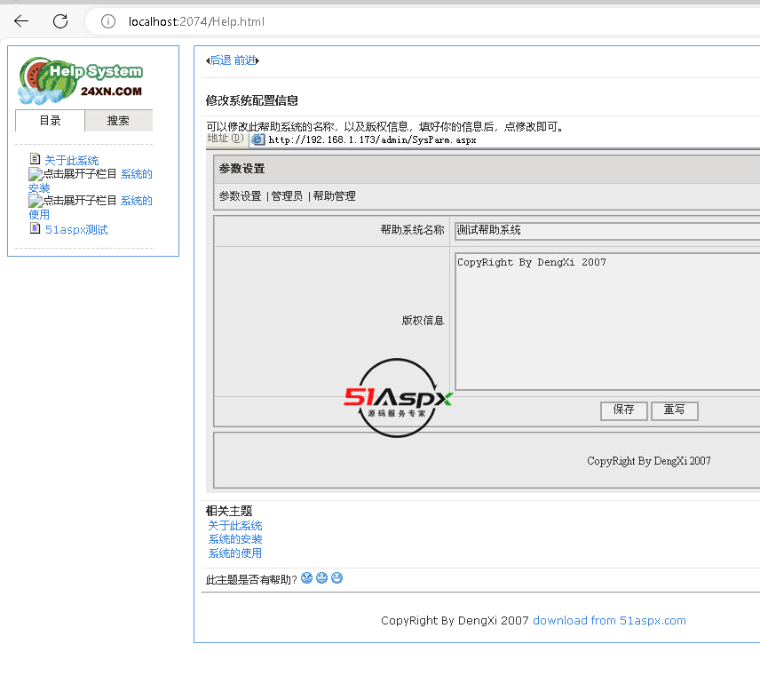Rate topic with the rightmost grinning face

coord(336,578)
